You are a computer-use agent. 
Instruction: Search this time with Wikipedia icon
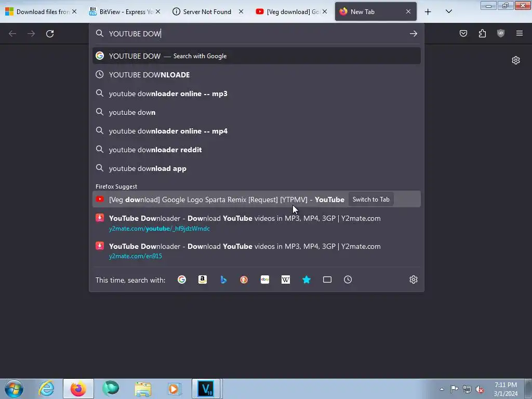286,280
